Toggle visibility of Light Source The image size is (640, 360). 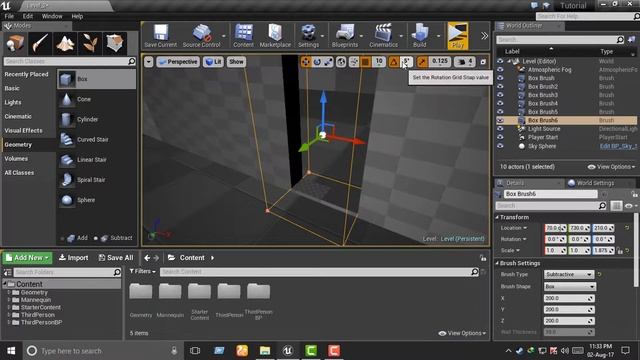[x=500, y=129]
